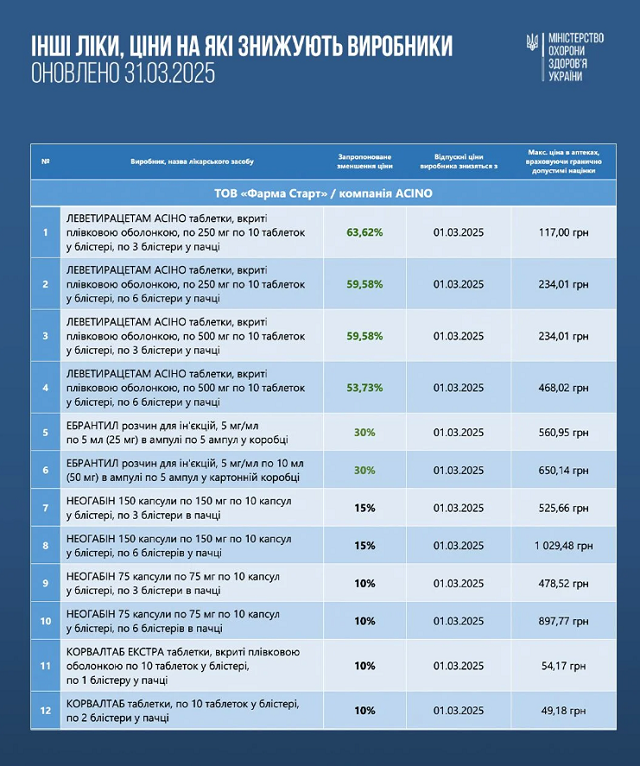Click the 15% value in row 8
This screenshot has width=640, height=766.
365,546
